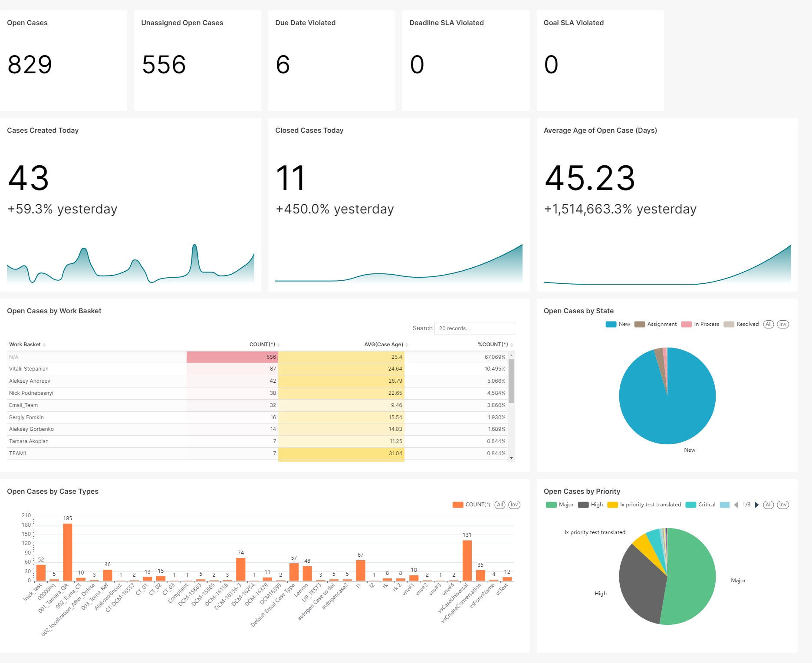The height and width of the screenshot is (663, 812).
Task: Sort the table by AVG(Case Age)
Action: pos(384,344)
